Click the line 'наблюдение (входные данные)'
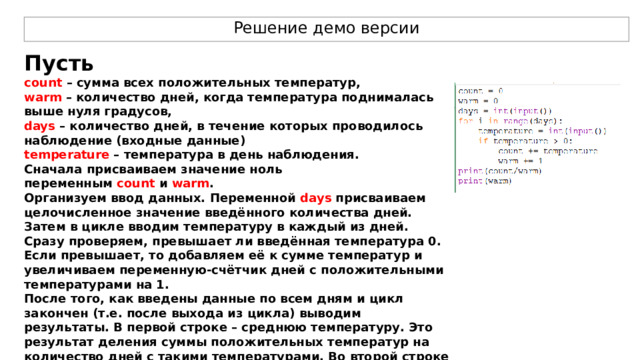The width and height of the screenshot is (640, 360). (135, 141)
